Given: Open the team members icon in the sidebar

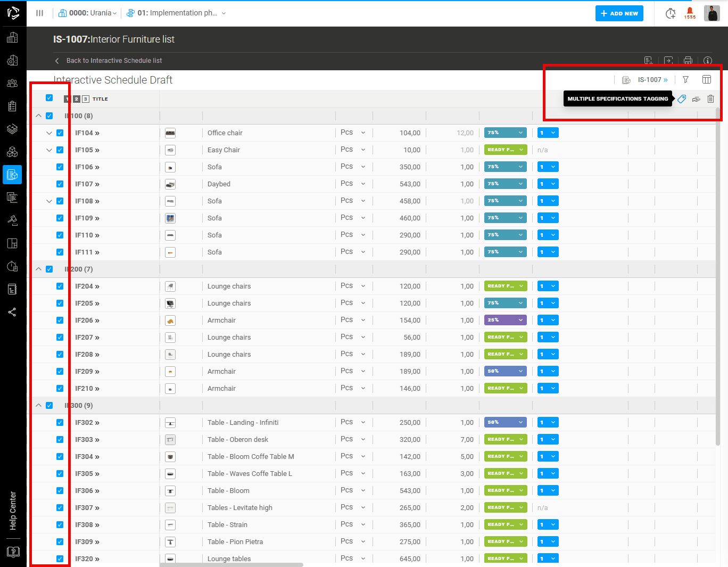Looking at the screenshot, I should [12, 83].
